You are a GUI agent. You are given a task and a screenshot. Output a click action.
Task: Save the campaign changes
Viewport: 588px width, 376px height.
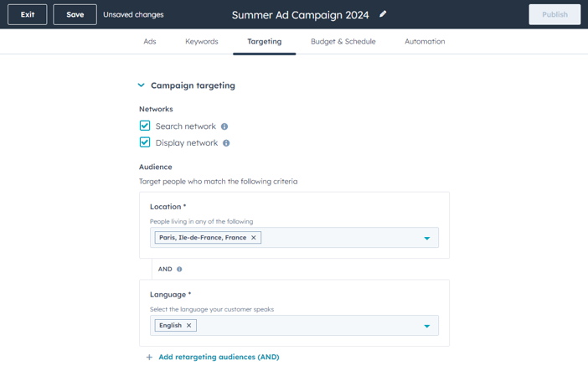point(75,14)
